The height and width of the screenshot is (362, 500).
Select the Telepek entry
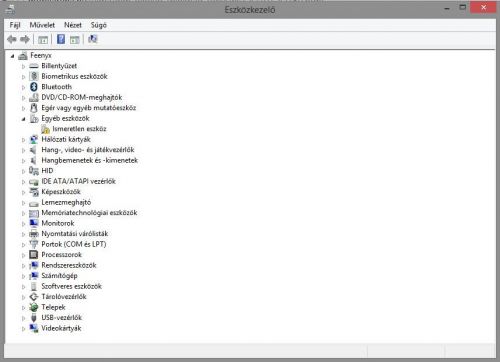[53, 307]
